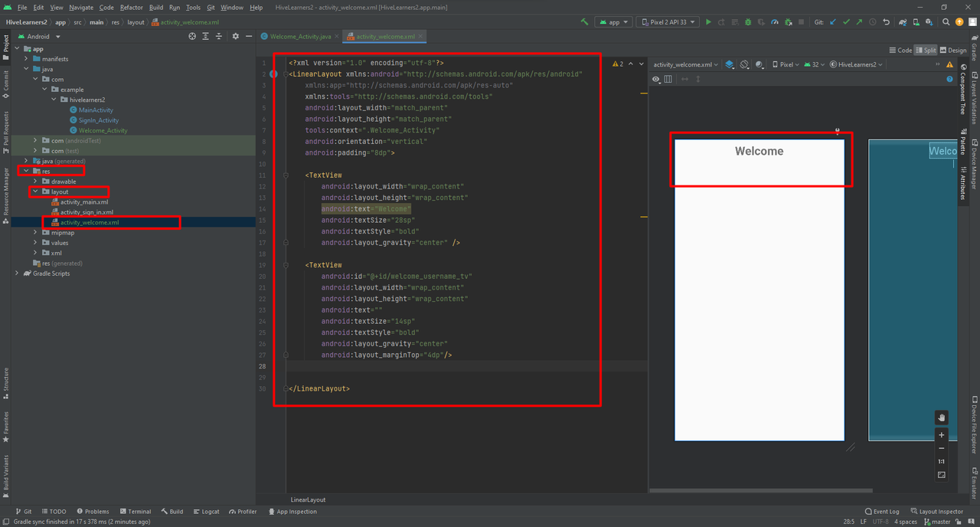Click Collapse All in Project panel

tap(219, 36)
